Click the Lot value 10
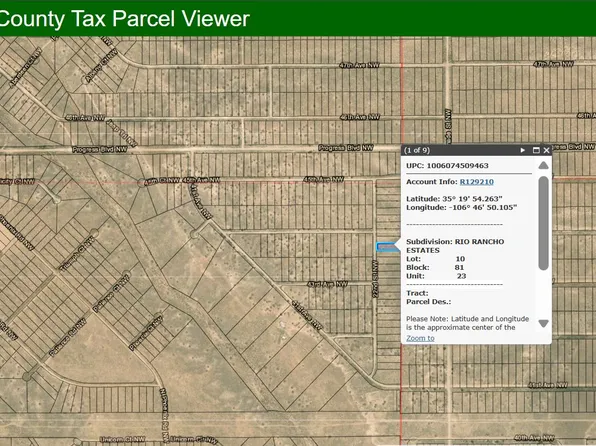Screen dimensions: 596x446 tap(460, 259)
